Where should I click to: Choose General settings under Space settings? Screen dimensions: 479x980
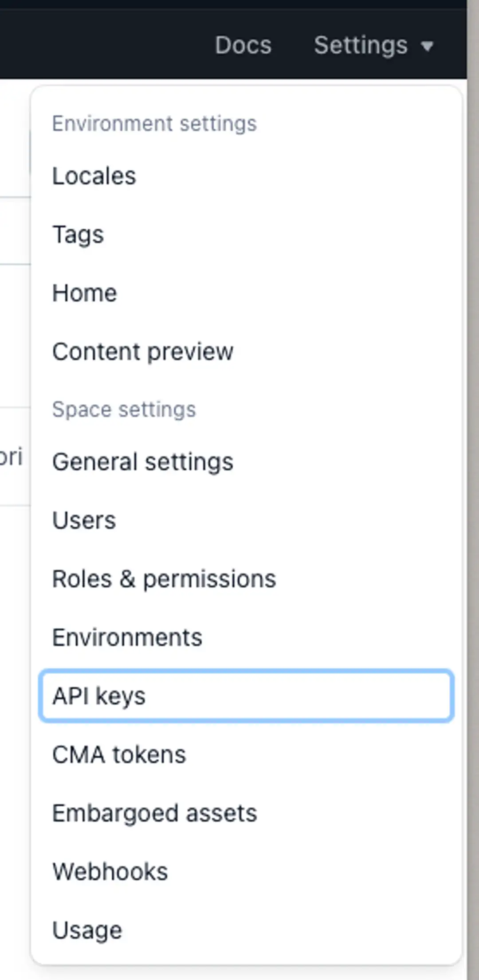(x=142, y=462)
